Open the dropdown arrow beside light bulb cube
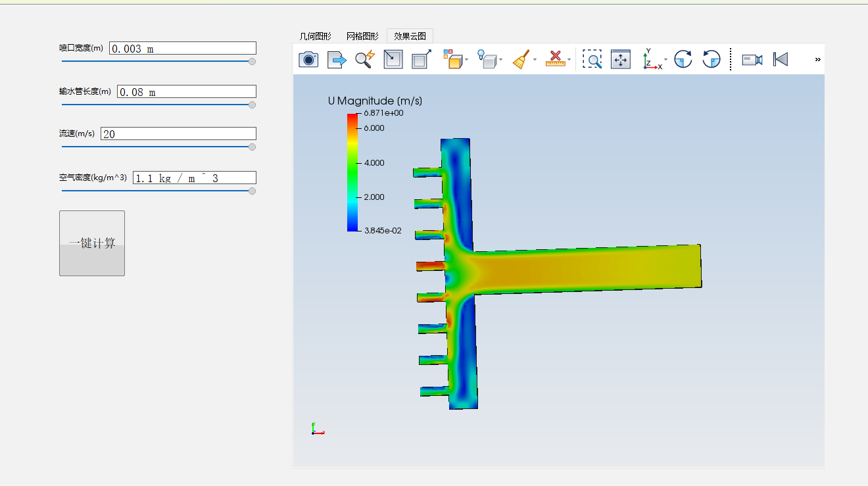 pyautogui.click(x=501, y=60)
